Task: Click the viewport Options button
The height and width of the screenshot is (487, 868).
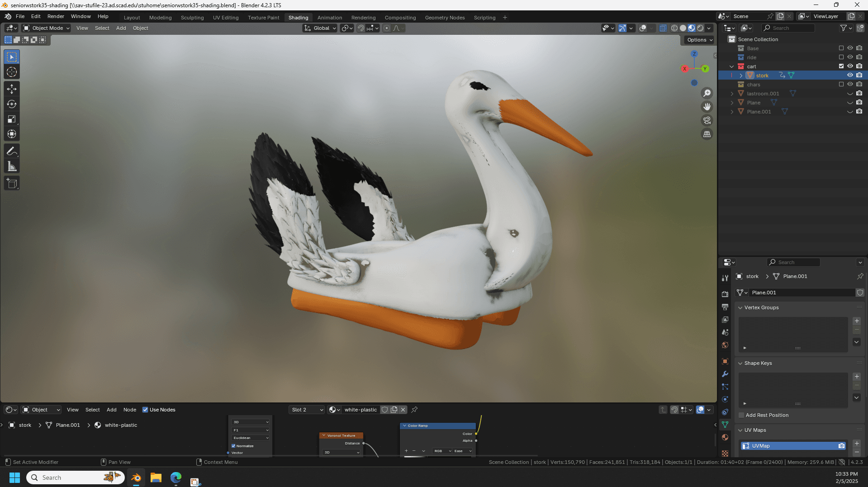Action: click(699, 40)
